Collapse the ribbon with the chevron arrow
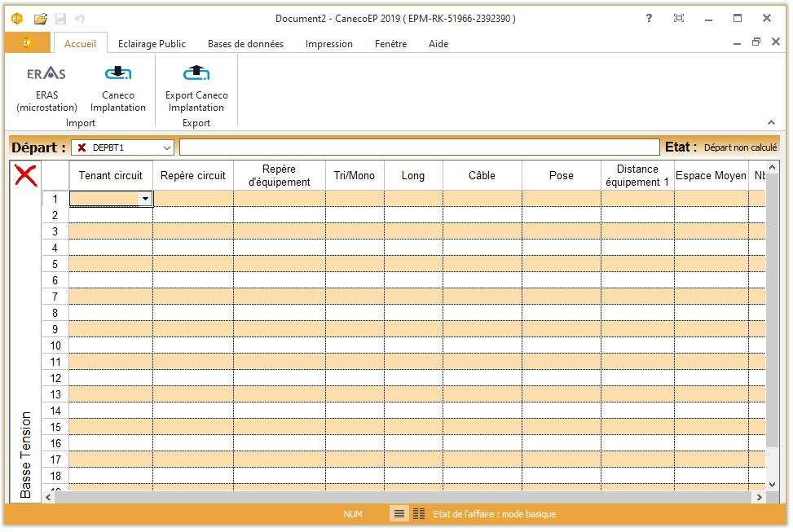This screenshot has height=532, width=793. pos(771,122)
